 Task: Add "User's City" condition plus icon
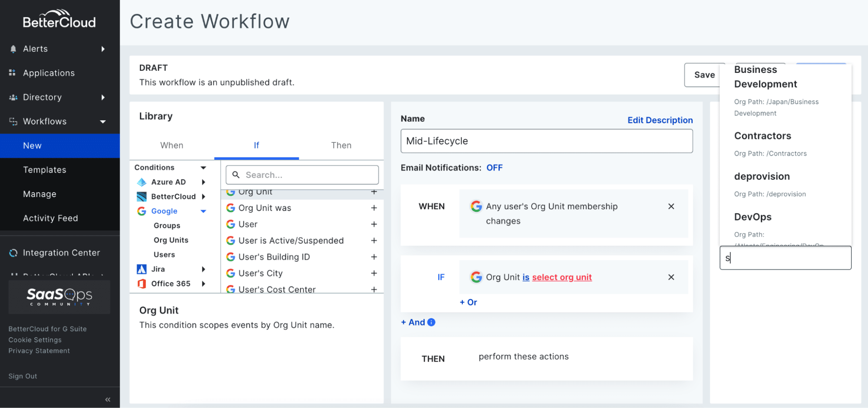(x=374, y=273)
